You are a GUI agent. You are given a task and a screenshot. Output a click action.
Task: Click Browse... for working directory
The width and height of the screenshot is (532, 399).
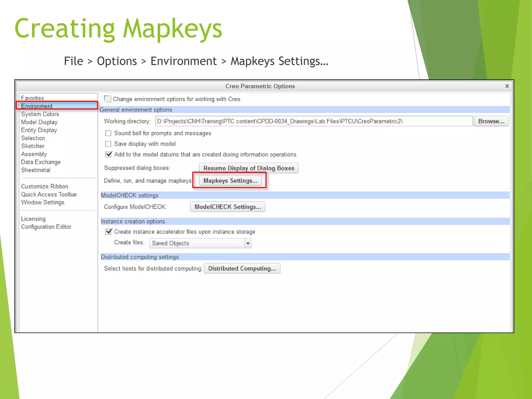[x=491, y=121]
